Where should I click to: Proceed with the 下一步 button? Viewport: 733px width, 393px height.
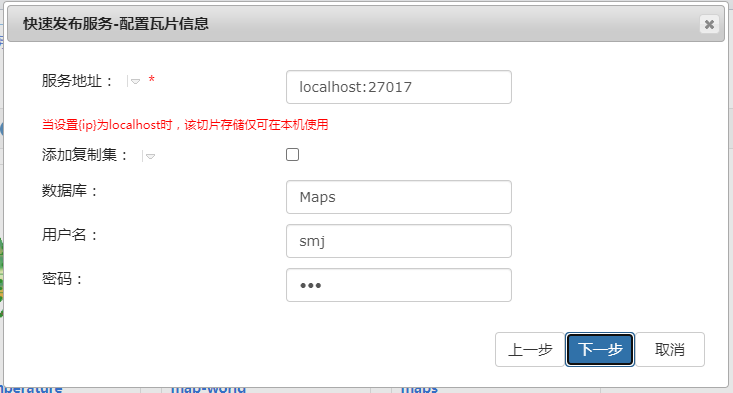click(x=600, y=350)
